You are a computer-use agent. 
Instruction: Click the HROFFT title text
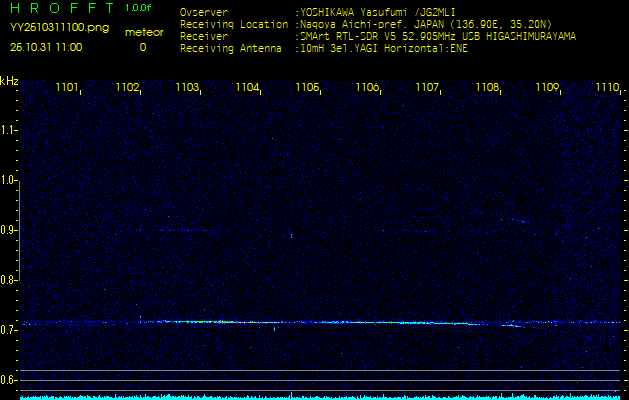pyautogui.click(x=59, y=9)
